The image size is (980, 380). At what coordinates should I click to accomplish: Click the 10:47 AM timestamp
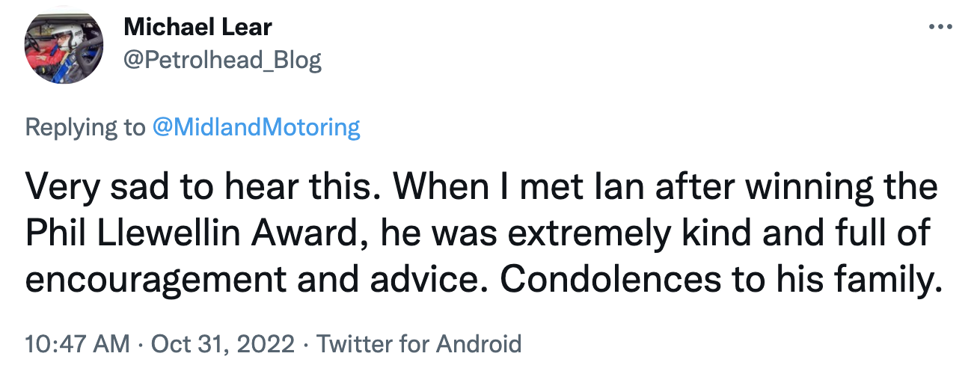click(78, 343)
